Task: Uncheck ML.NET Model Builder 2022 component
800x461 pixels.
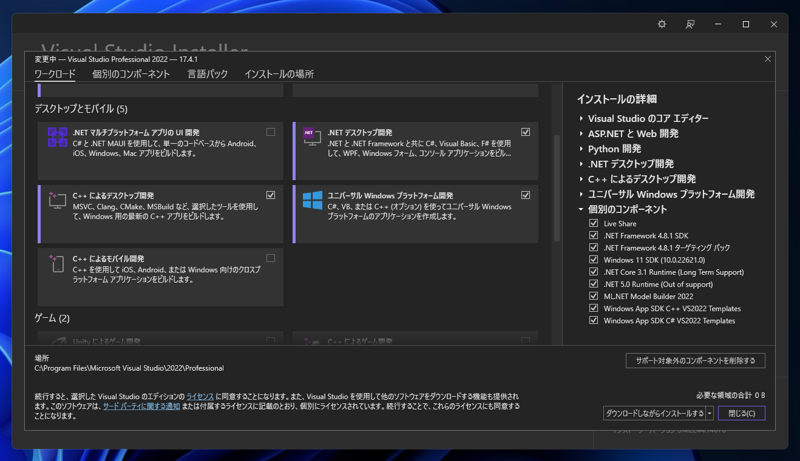Action: click(x=593, y=296)
